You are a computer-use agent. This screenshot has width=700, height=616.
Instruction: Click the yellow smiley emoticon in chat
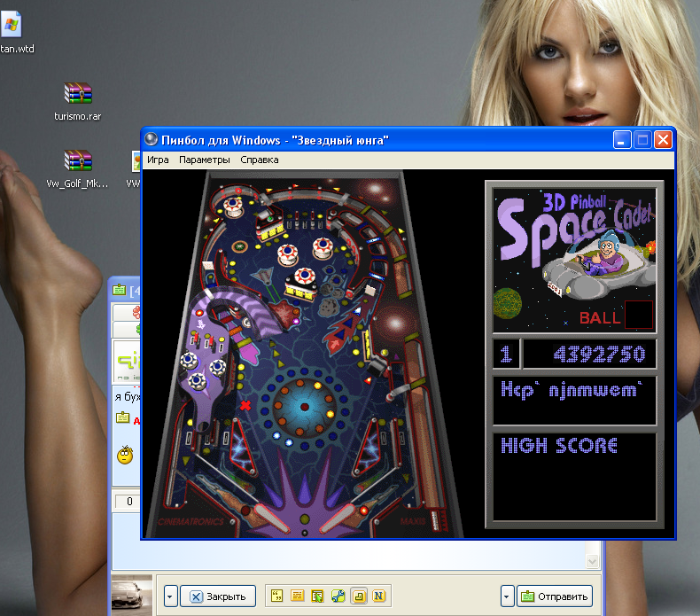pos(125,455)
